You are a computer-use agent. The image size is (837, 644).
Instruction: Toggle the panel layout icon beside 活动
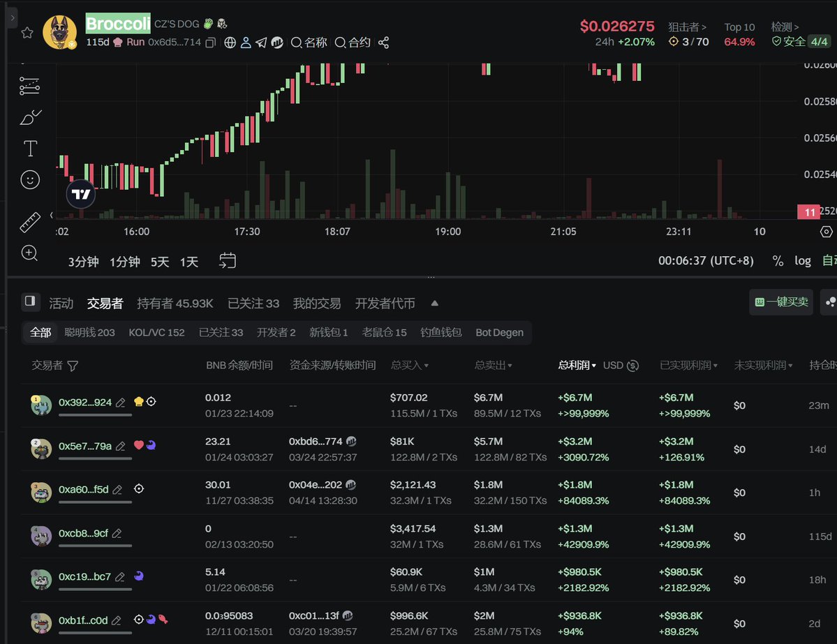31,301
